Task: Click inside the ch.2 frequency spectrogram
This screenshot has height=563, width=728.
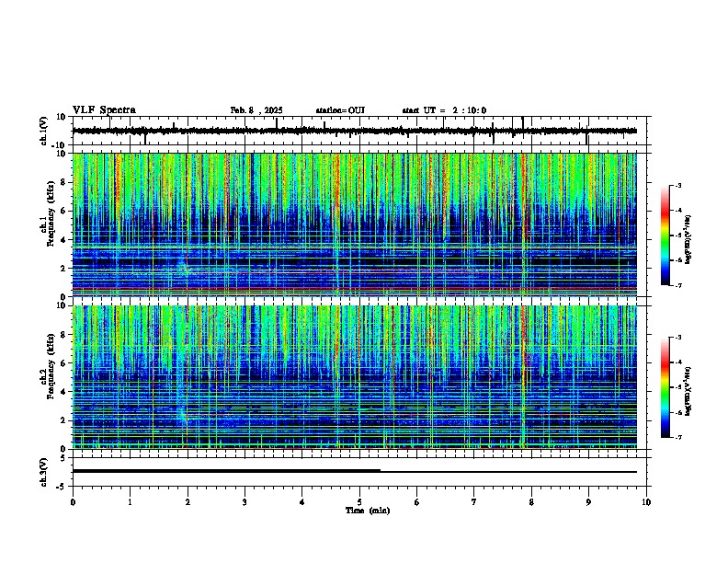Action: pyautogui.click(x=354, y=377)
